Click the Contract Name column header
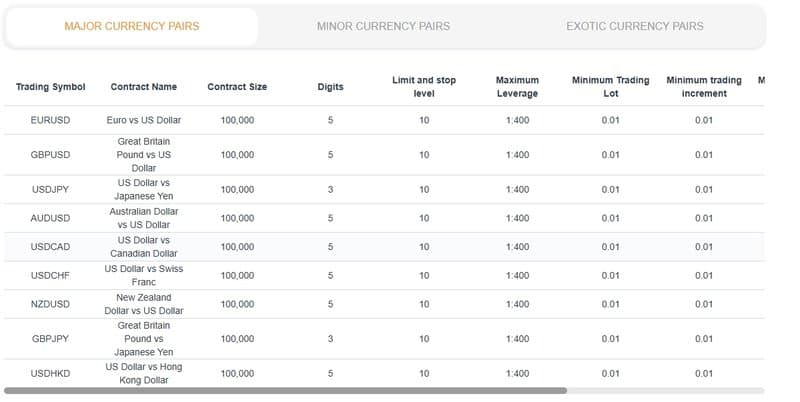Viewport: 800px width, 402px height. tap(144, 87)
